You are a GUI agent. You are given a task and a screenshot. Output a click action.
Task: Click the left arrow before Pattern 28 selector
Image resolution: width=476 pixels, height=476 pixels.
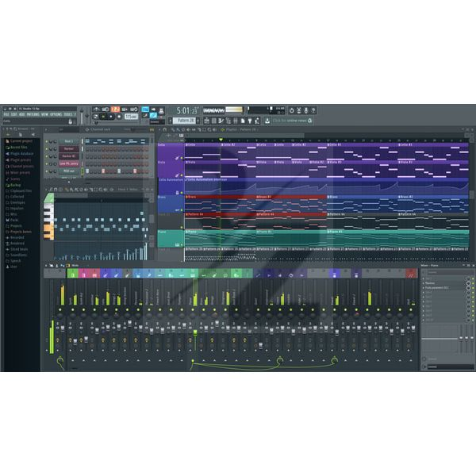coord(171,121)
